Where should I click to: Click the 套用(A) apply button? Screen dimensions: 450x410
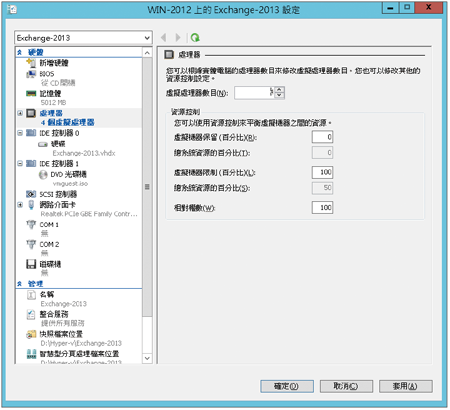tap(405, 386)
